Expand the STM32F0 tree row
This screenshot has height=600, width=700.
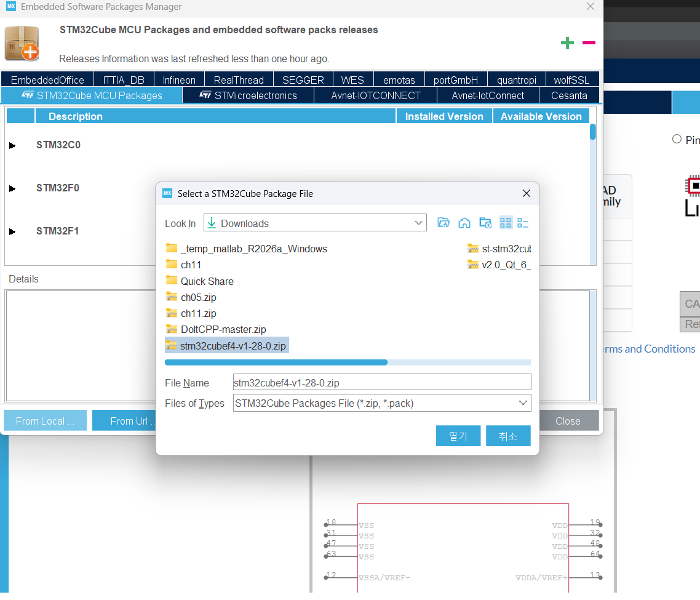[x=12, y=188]
